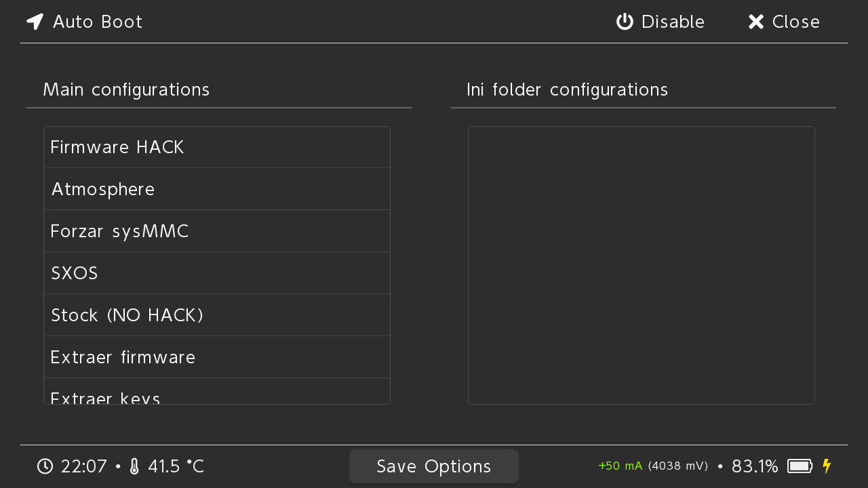This screenshot has width=868, height=488.
Task: Select the Firmware HACK configuration
Action: [x=217, y=147]
